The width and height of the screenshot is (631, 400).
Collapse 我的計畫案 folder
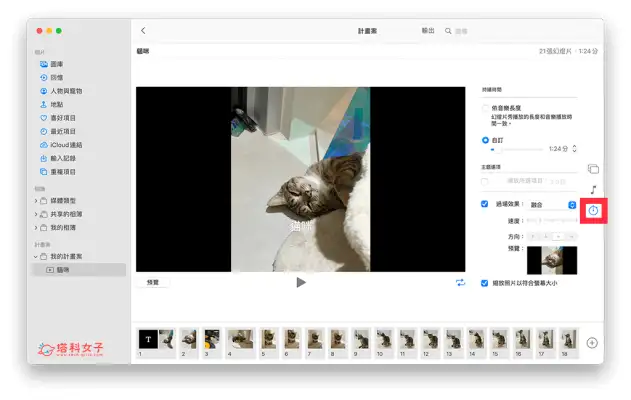click(x=37, y=256)
